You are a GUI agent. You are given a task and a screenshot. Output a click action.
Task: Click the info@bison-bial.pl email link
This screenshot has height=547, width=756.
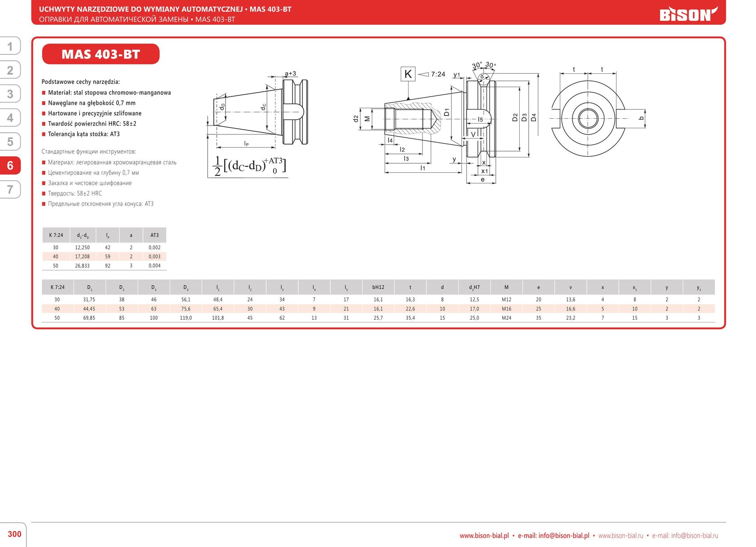564,535
